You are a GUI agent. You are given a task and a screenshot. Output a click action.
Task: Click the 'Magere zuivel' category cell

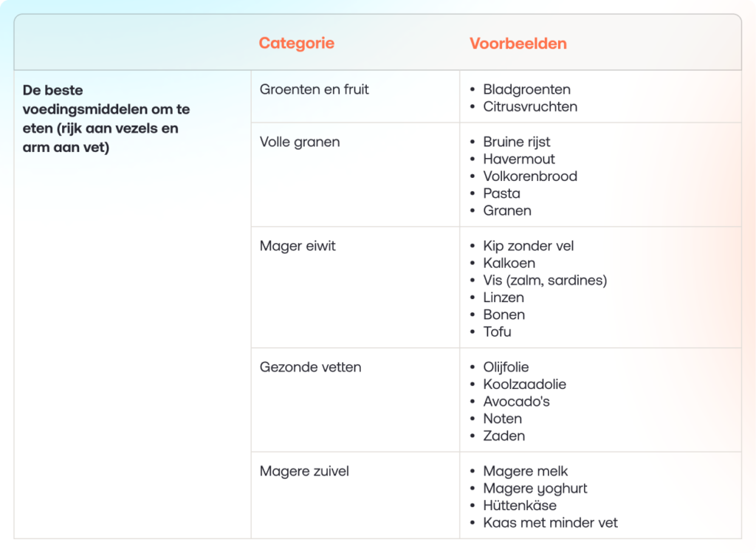(303, 471)
